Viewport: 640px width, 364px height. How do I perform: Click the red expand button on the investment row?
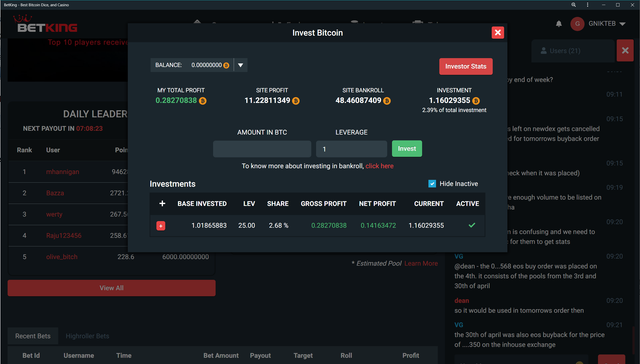(x=161, y=226)
